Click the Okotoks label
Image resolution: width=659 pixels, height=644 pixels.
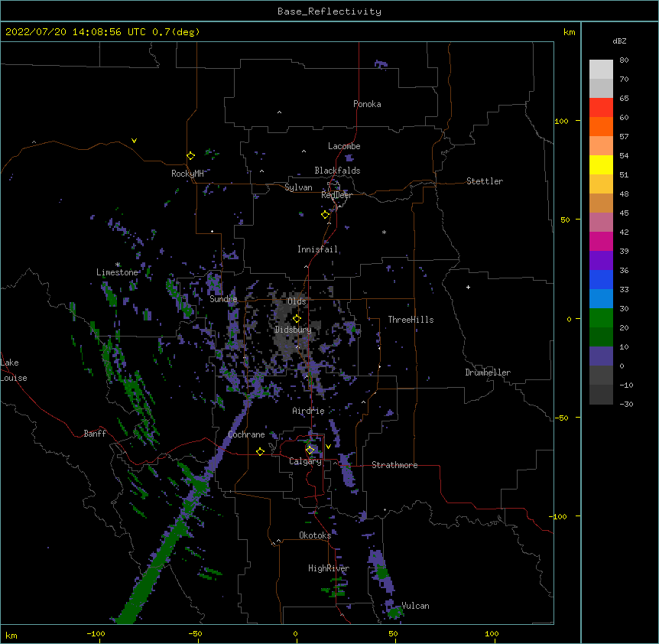click(x=315, y=535)
